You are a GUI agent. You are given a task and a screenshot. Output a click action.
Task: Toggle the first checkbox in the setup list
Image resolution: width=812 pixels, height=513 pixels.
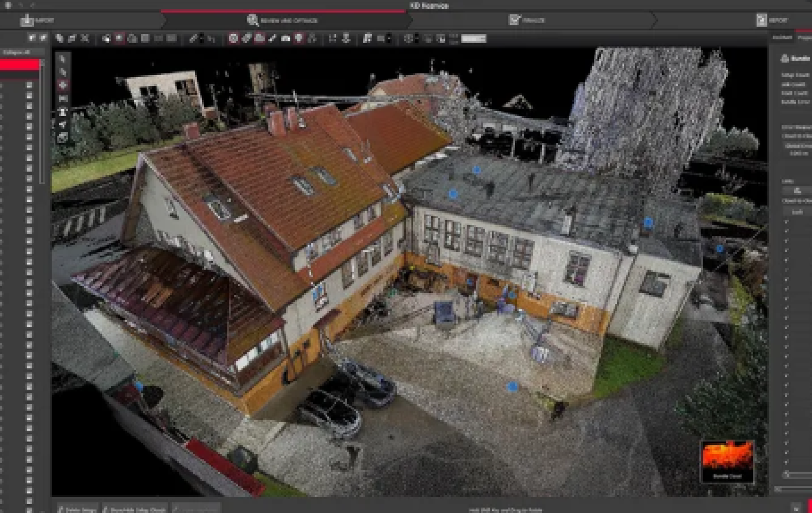(x=29, y=85)
